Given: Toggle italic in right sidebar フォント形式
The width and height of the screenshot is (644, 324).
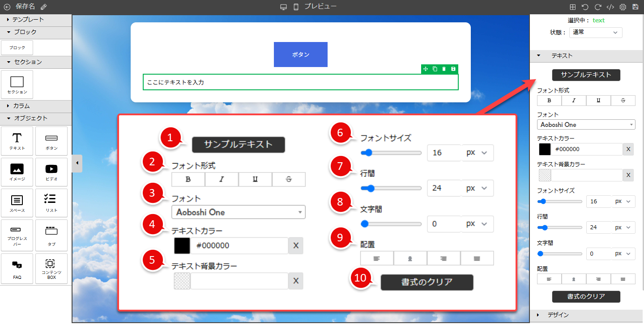Looking at the screenshot, I should point(574,101).
